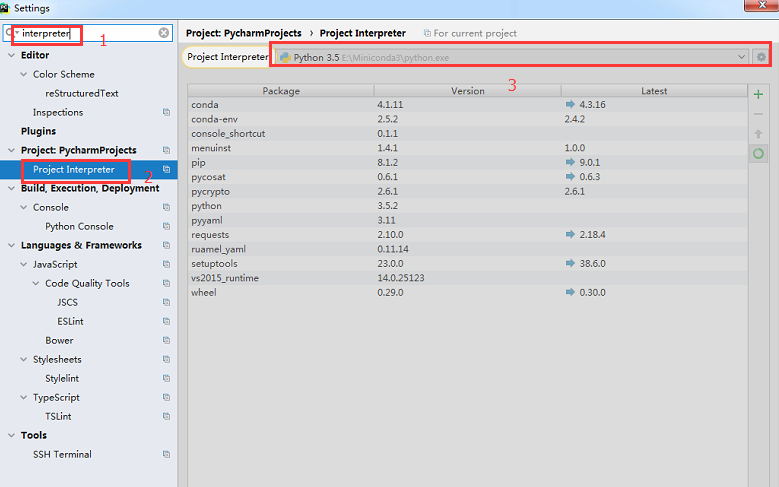Click the project-level icon beside SSH Terminal
Screen dimensions: 779x487
pyautogui.click(x=166, y=454)
